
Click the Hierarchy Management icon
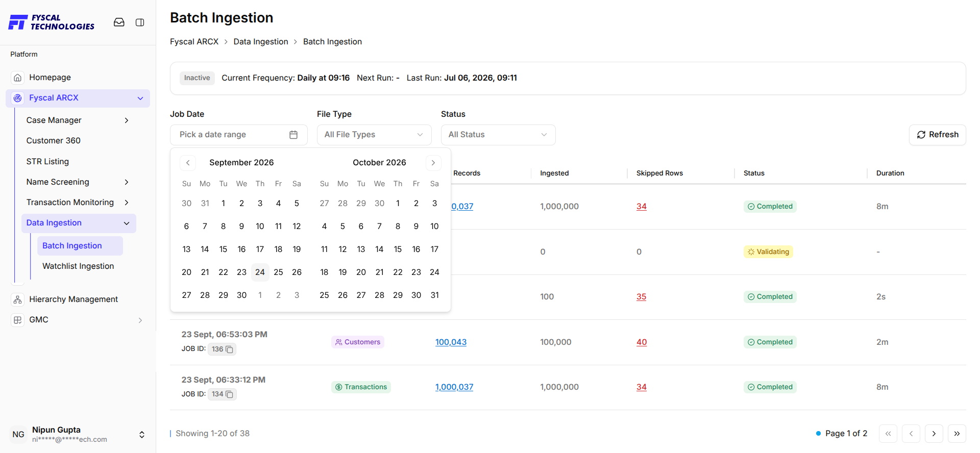(x=18, y=299)
